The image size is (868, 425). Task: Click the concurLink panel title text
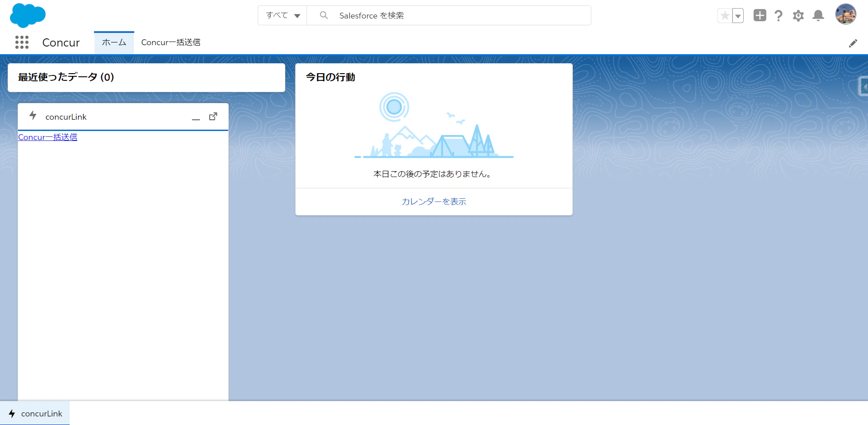pos(66,117)
